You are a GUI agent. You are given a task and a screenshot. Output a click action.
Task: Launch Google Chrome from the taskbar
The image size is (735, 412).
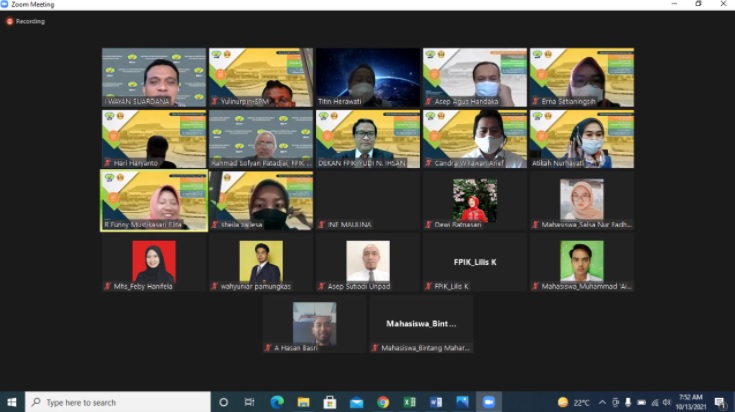point(383,402)
